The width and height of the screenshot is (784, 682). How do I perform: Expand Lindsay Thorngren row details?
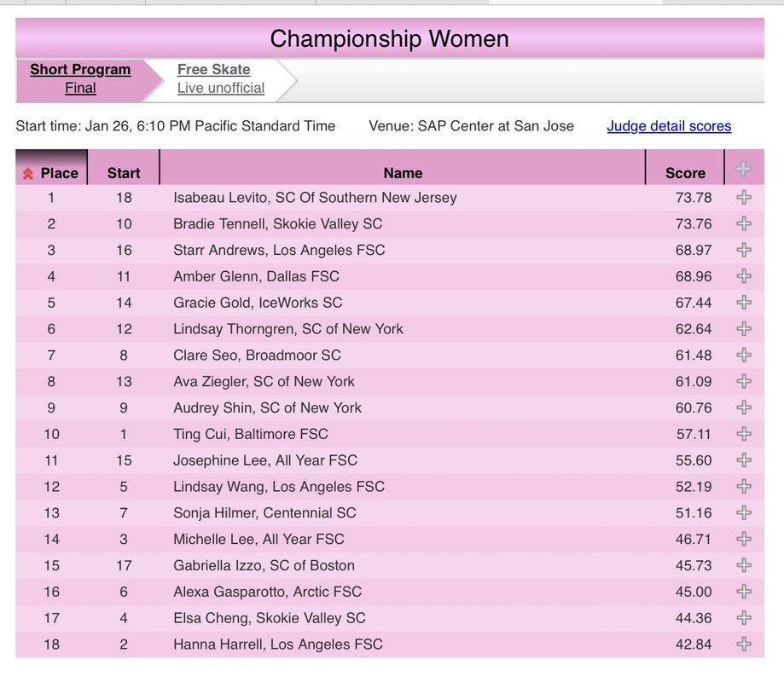pos(743,329)
